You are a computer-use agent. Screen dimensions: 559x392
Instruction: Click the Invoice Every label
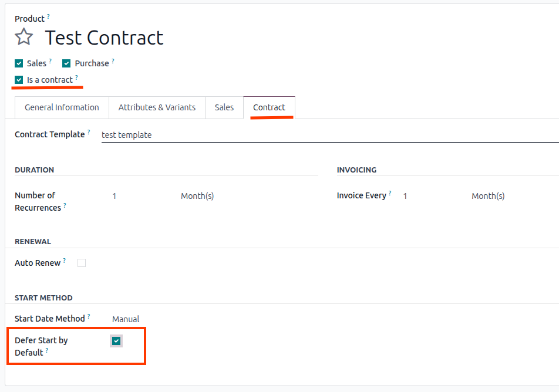(362, 195)
